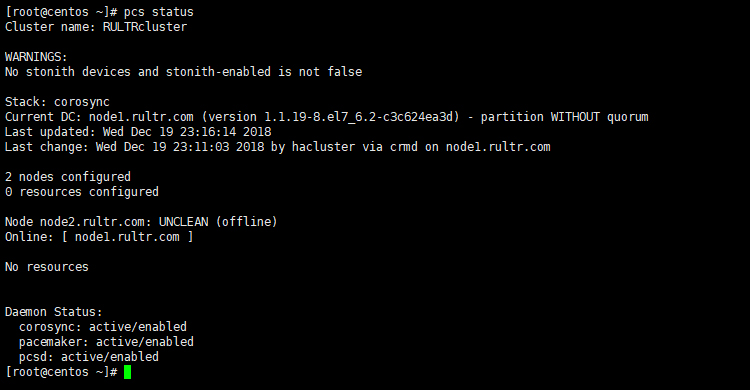Click the green terminal cursor block

127,372
